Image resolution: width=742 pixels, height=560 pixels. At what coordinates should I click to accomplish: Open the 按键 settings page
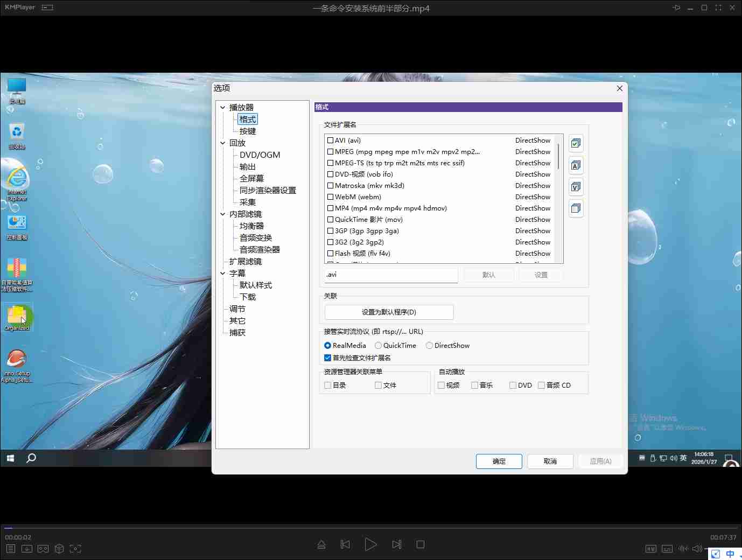(x=247, y=131)
